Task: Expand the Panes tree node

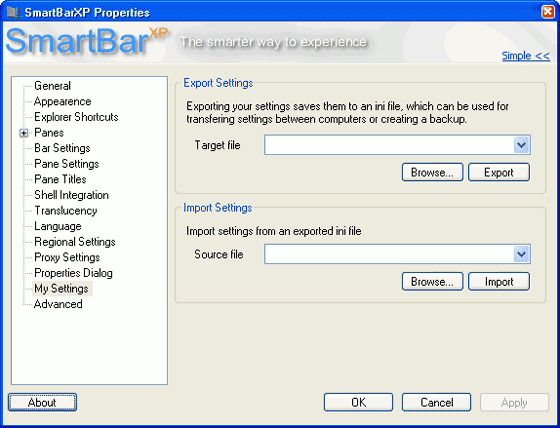Action: [24, 133]
